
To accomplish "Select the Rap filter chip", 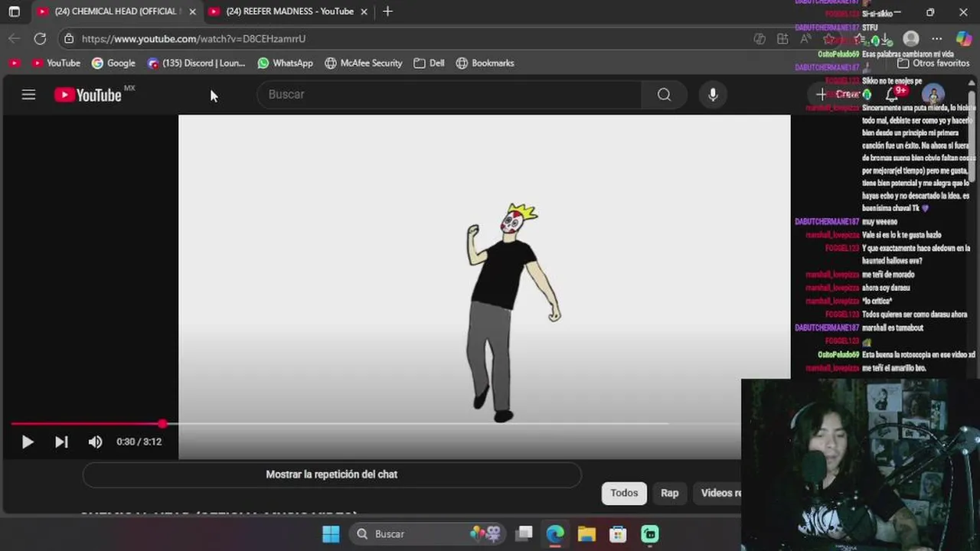I will (670, 493).
